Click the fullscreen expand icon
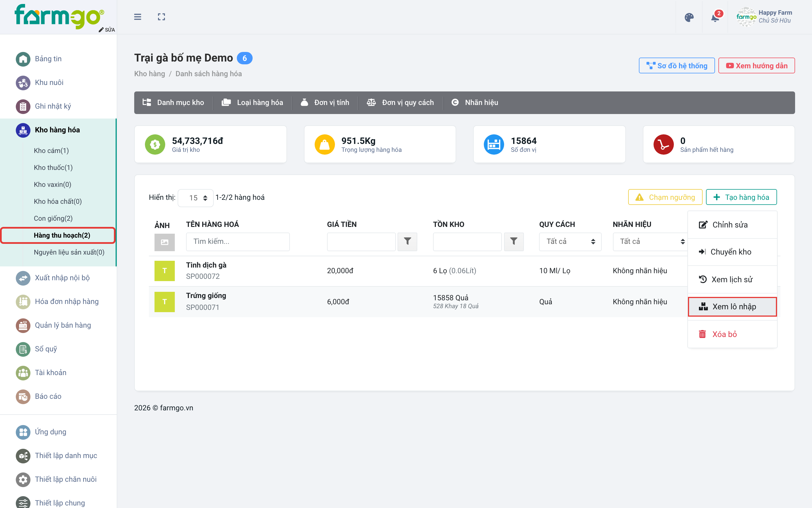812x508 pixels. 161,17
